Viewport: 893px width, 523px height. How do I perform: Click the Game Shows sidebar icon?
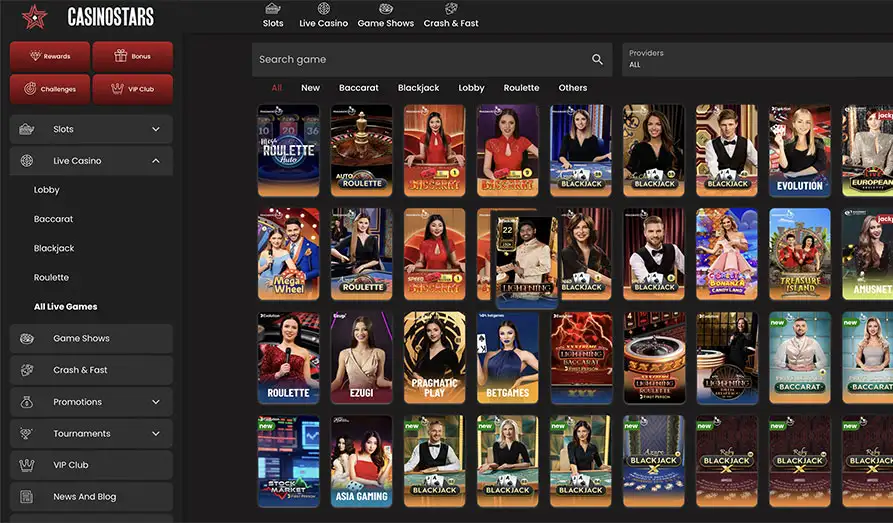27,338
